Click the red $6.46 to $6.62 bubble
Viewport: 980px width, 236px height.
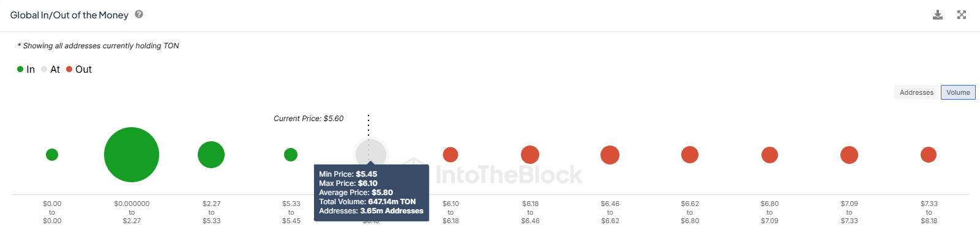[610, 155]
